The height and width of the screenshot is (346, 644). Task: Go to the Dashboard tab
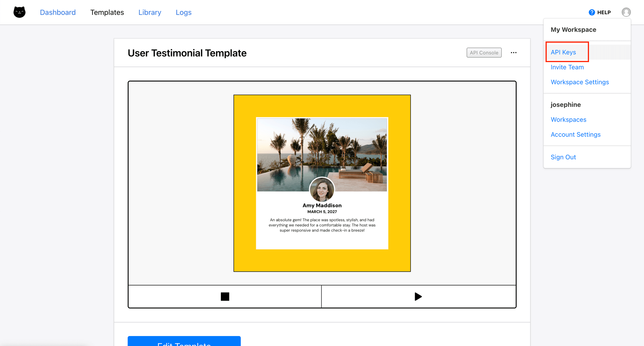[58, 12]
